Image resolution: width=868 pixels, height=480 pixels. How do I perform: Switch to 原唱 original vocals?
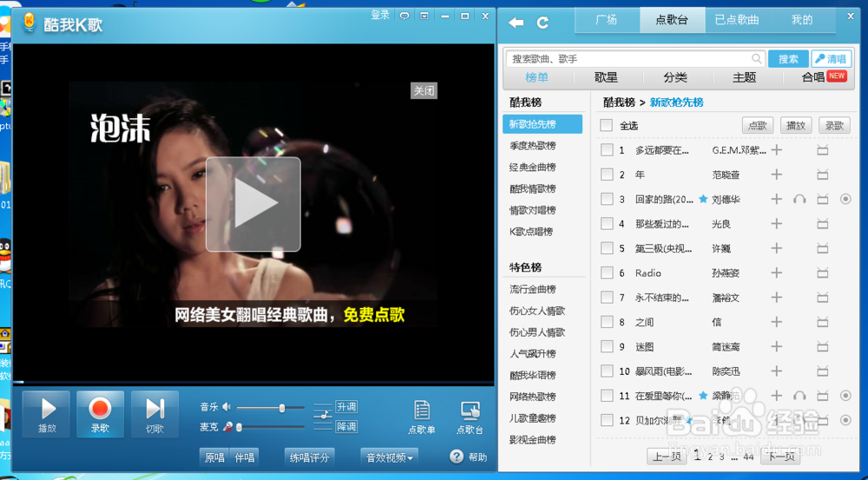[214, 457]
